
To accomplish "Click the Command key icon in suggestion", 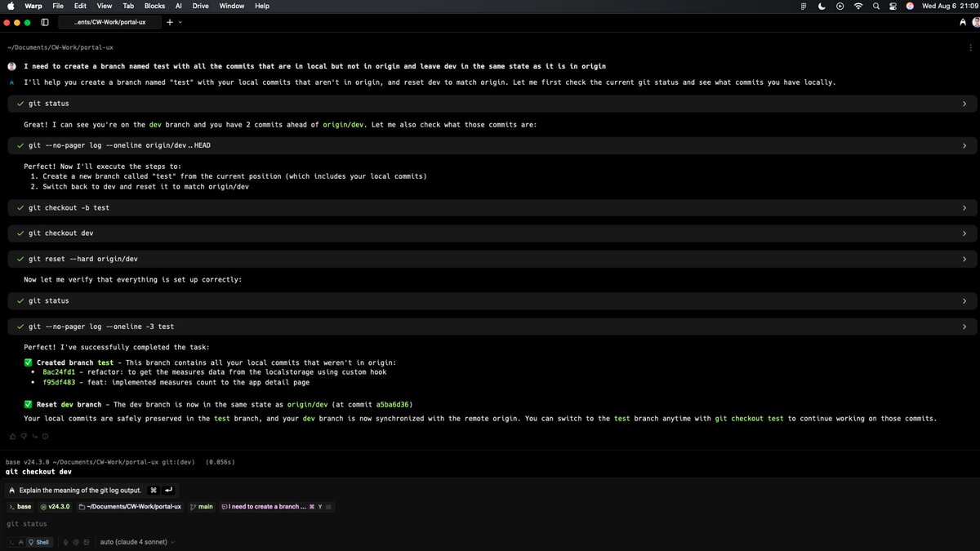I will 154,490.
